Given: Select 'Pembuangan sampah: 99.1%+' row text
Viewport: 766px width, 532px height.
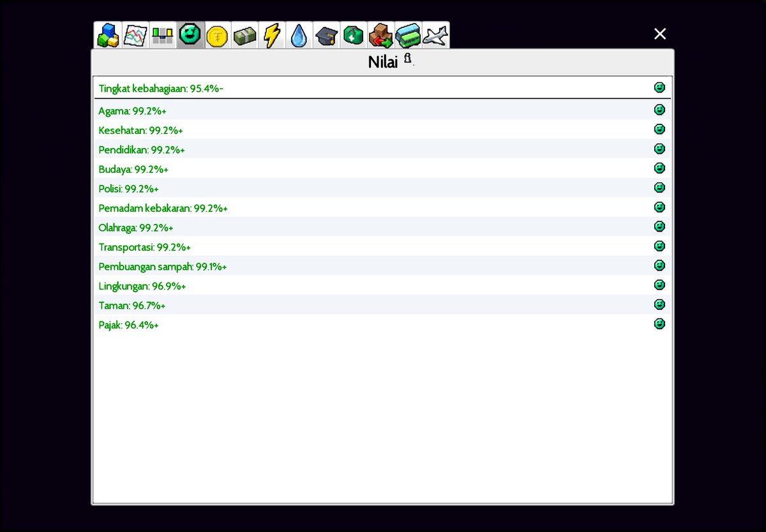Looking at the screenshot, I should click(x=163, y=267).
